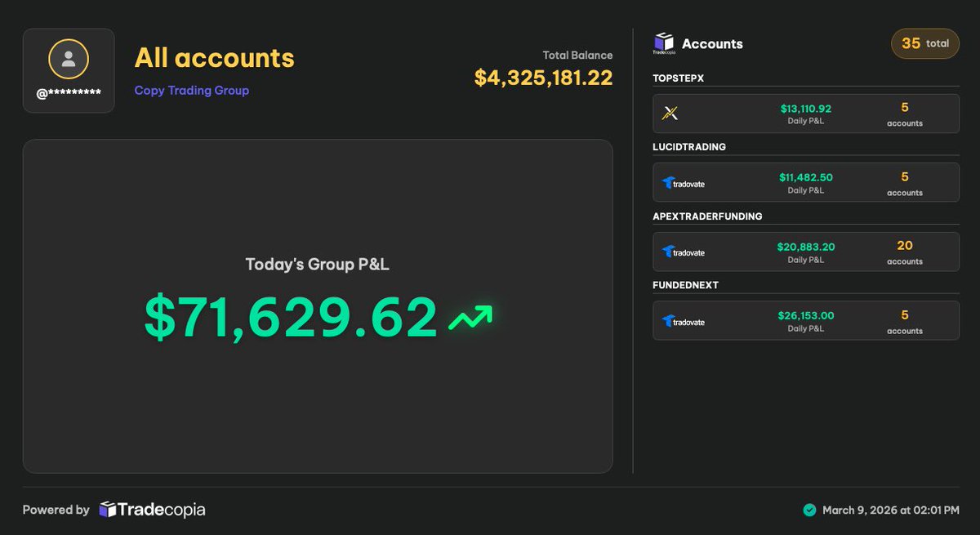Viewport: 980px width, 535px height.
Task: Click the TOPSTEPX section header
Action: [x=679, y=78]
